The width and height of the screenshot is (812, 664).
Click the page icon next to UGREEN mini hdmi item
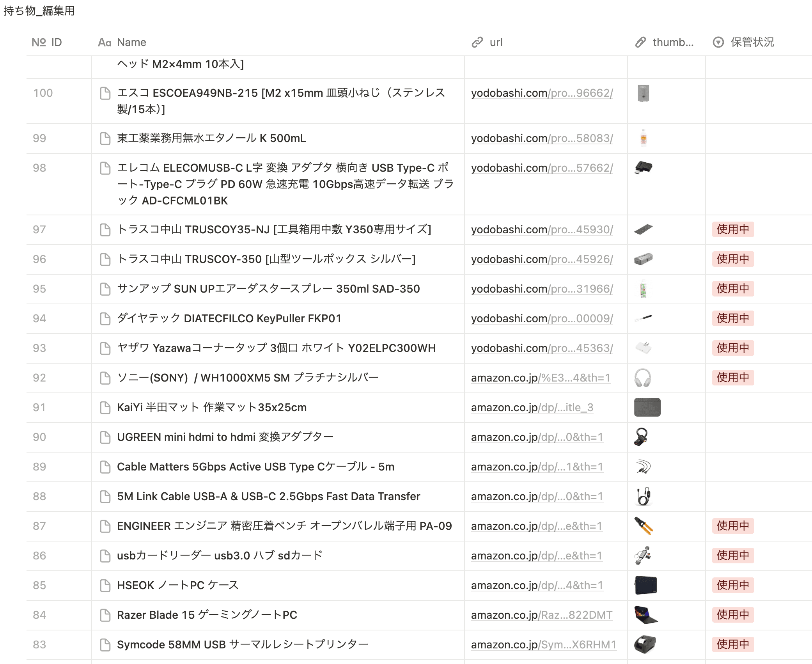click(105, 437)
